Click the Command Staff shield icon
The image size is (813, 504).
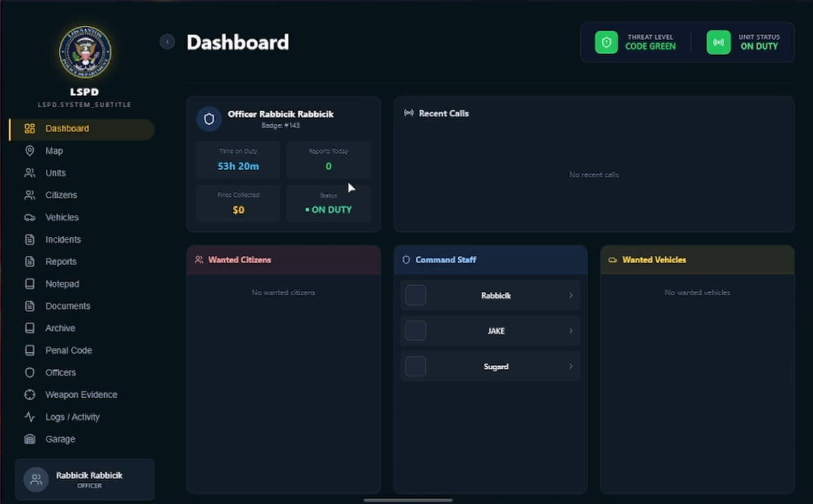coord(407,260)
